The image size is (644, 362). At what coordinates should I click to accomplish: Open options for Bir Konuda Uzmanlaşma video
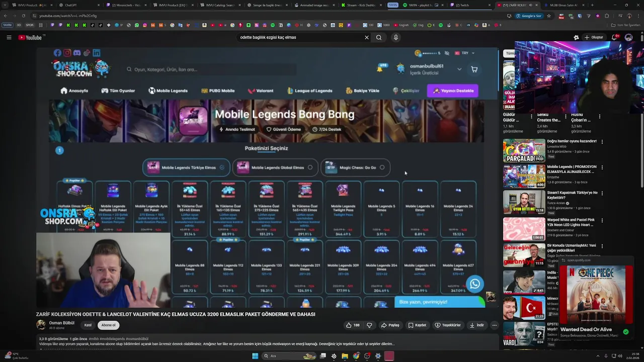tap(602, 246)
